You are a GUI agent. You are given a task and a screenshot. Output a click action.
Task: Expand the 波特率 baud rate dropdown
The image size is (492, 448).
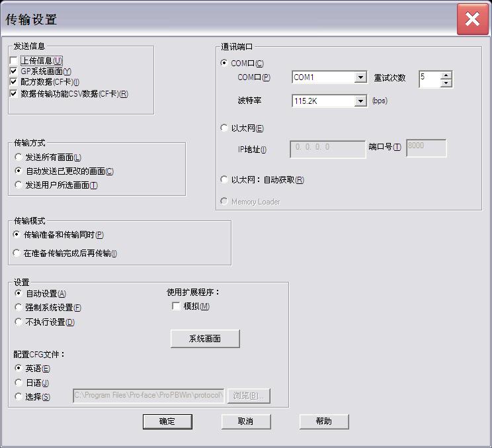(360, 101)
